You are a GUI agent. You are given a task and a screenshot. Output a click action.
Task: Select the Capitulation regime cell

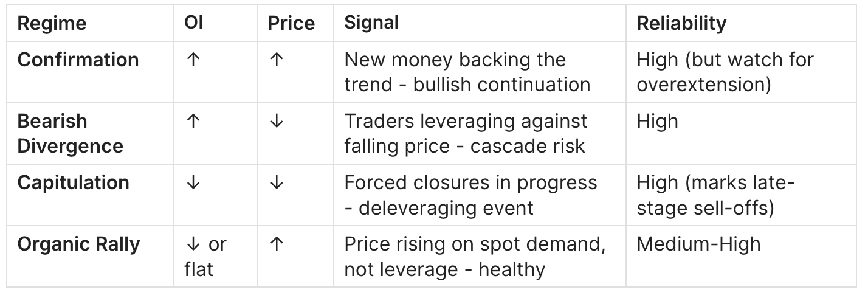[x=73, y=182]
